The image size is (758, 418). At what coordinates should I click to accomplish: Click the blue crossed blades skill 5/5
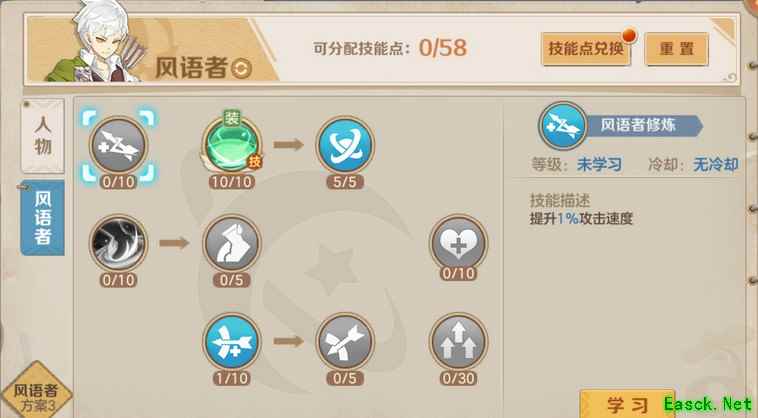[x=345, y=145]
